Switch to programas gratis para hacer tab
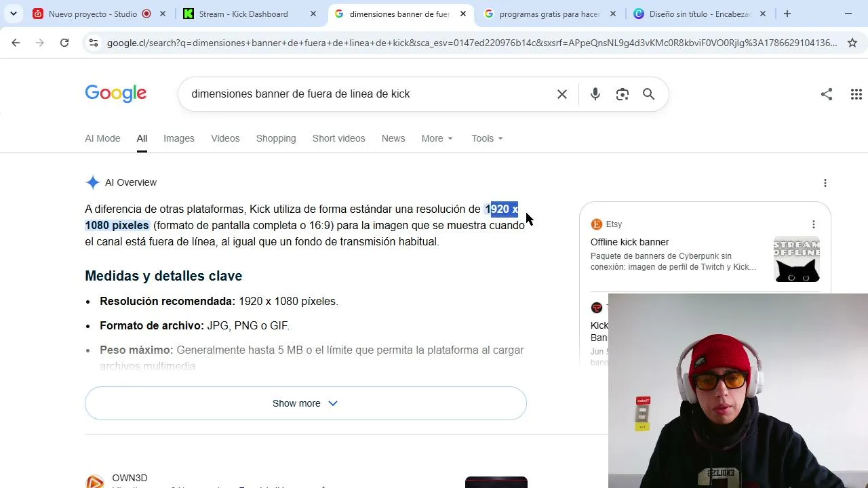This screenshot has height=488, width=868. (x=549, y=14)
